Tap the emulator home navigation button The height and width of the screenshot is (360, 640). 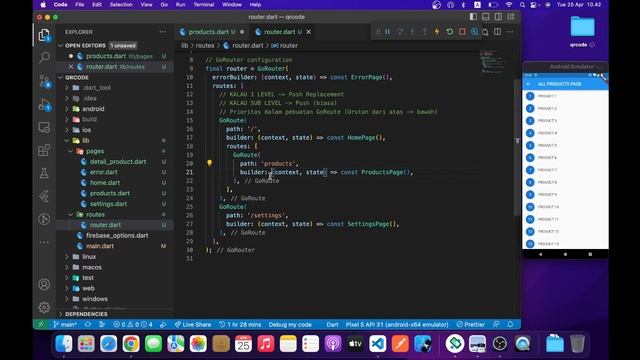tap(565, 254)
